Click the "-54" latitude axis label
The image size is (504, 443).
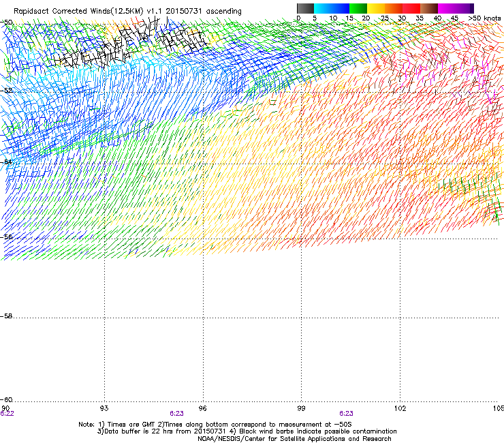pyautogui.click(x=6, y=162)
